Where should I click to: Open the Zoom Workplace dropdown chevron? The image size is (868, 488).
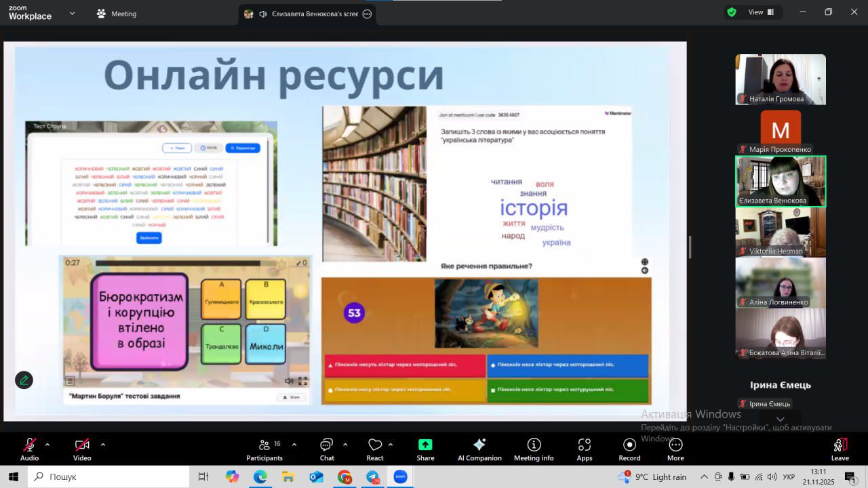pos(73,13)
